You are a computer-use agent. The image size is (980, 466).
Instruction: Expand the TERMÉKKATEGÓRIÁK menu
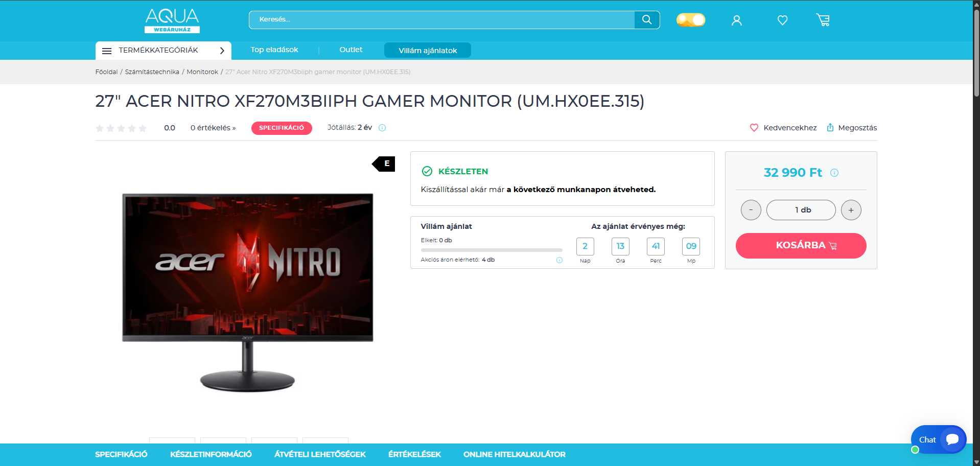[x=163, y=51]
